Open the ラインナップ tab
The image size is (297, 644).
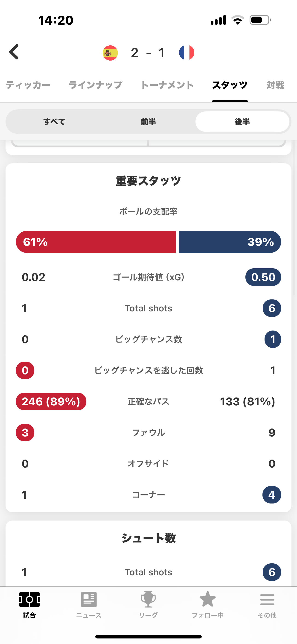[96, 85]
